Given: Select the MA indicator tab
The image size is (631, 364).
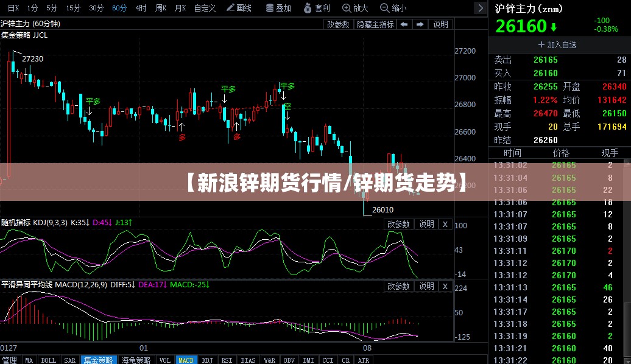Looking at the screenshot, I should click(x=29, y=360).
